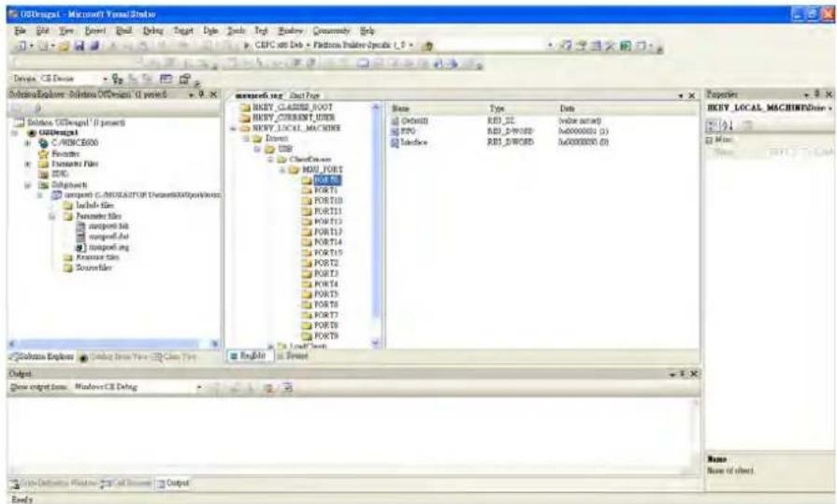Click the Toolbox icon in top-right toolbar
The image size is (837, 504).
pyautogui.click(x=610, y=47)
